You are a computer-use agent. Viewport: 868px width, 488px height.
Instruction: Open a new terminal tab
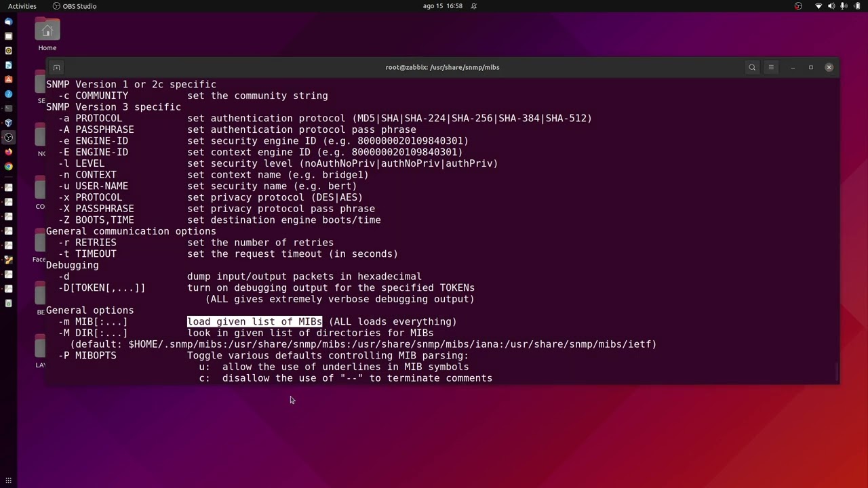tap(57, 67)
